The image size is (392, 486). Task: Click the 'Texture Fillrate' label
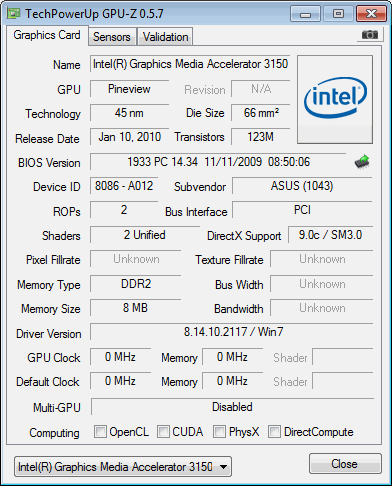point(229,260)
